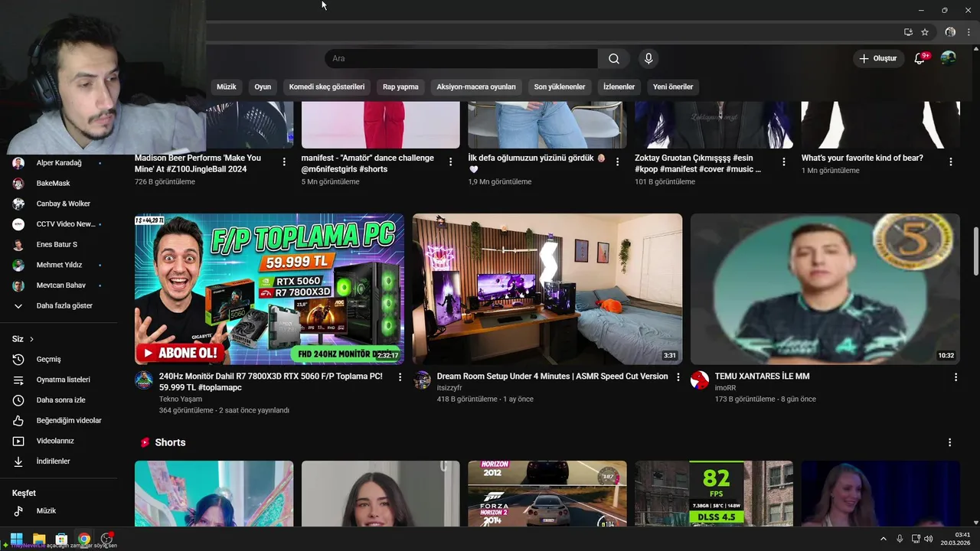Screen dimensions: 980x551
Task: Open Shorts section three-dot menu
Action: (x=949, y=443)
